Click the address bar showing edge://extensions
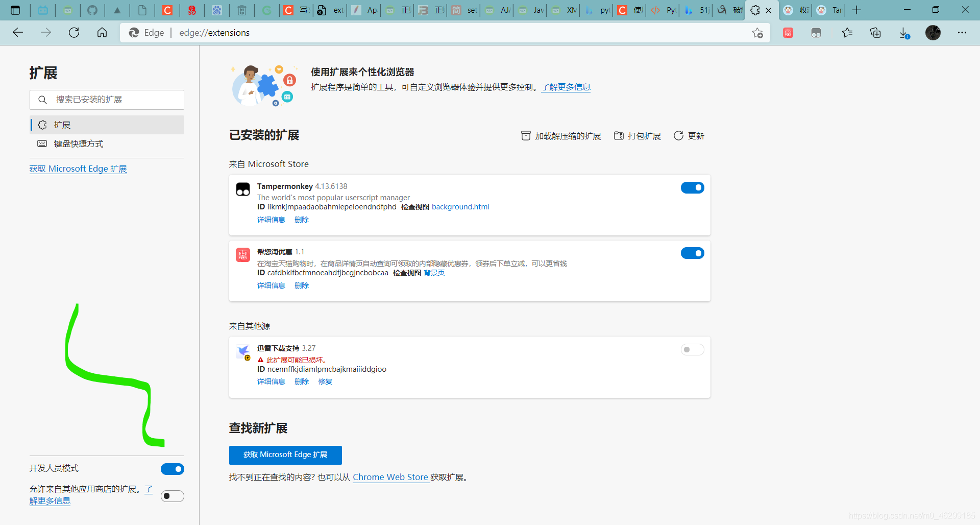Image resolution: width=980 pixels, height=525 pixels. pos(444,33)
